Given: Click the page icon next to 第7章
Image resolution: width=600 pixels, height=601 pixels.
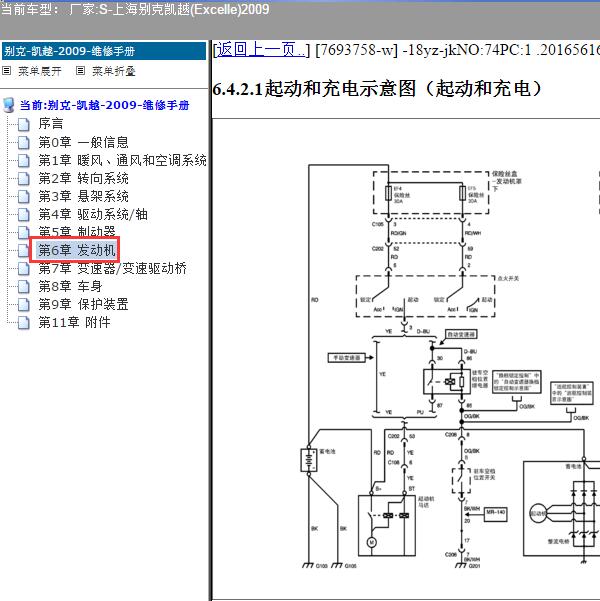Looking at the screenshot, I should pyautogui.click(x=24, y=268).
